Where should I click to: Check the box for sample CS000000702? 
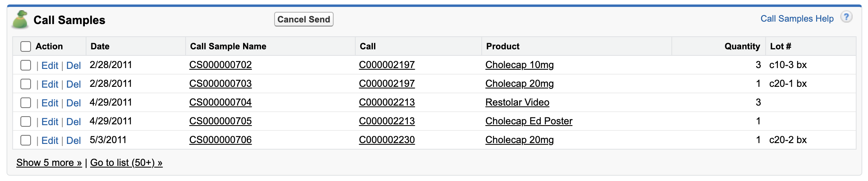pyautogui.click(x=26, y=65)
